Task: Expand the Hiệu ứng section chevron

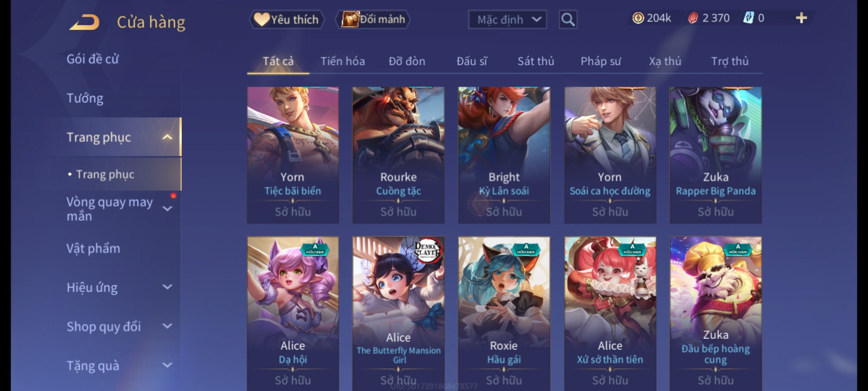Action: coord(167,287)
